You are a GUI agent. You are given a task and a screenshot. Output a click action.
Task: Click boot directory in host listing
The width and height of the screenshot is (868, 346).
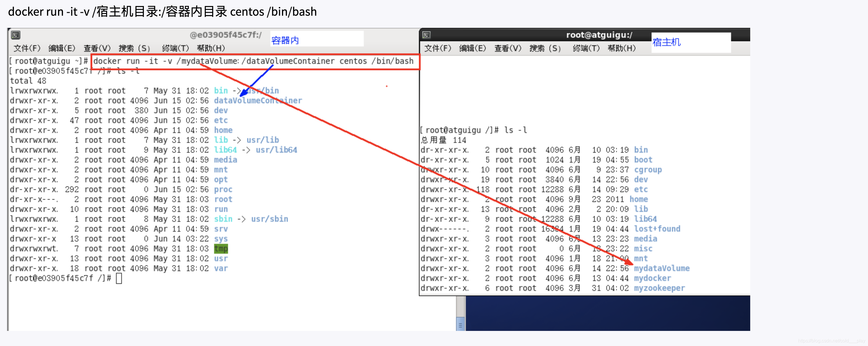click(643, 160)
